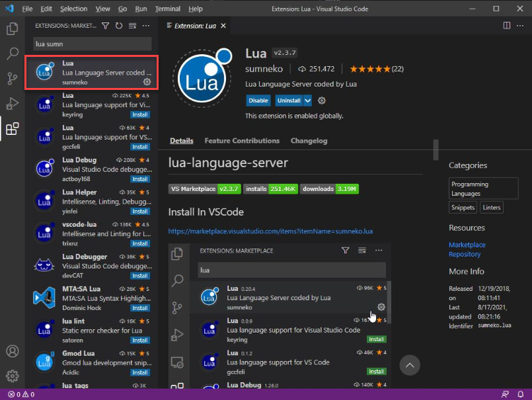Viewport: 532px width, 400px height.
Task: Open the Accounts icon in activity bar
Action: click(x=12, y=351)
